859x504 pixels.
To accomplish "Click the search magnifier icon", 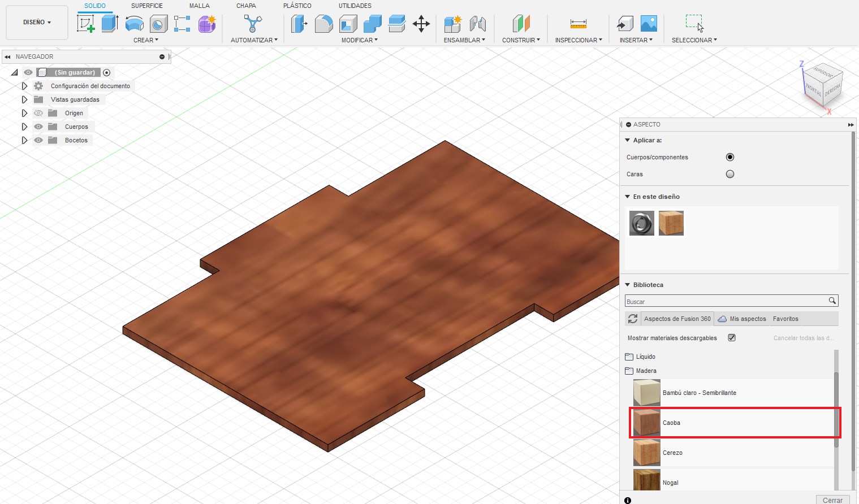I will pos(832,301).
